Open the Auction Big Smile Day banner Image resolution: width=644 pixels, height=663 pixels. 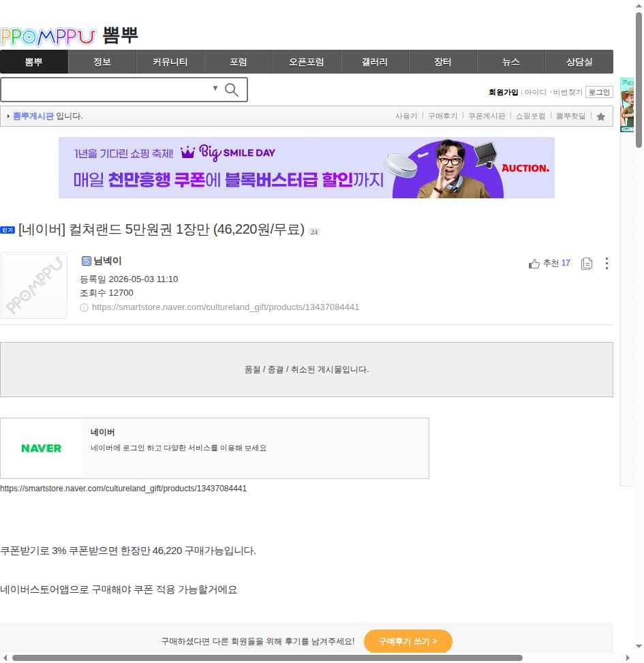point(307,168)
